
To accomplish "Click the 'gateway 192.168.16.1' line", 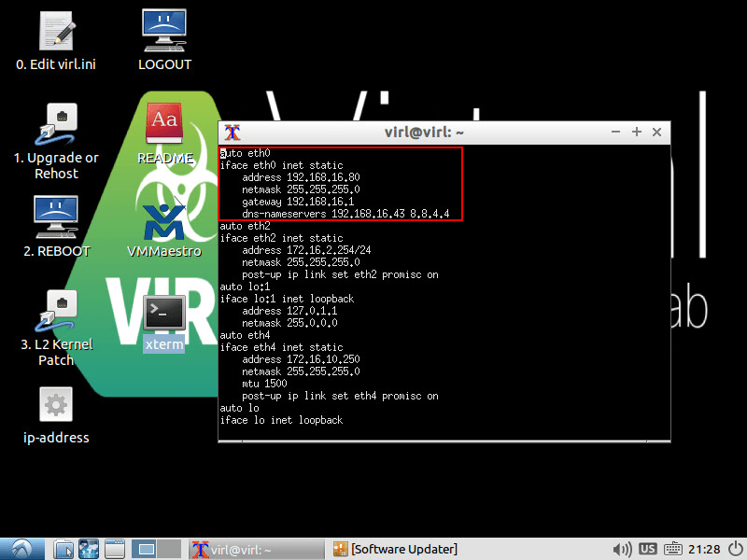I will [x=298, y=202].
